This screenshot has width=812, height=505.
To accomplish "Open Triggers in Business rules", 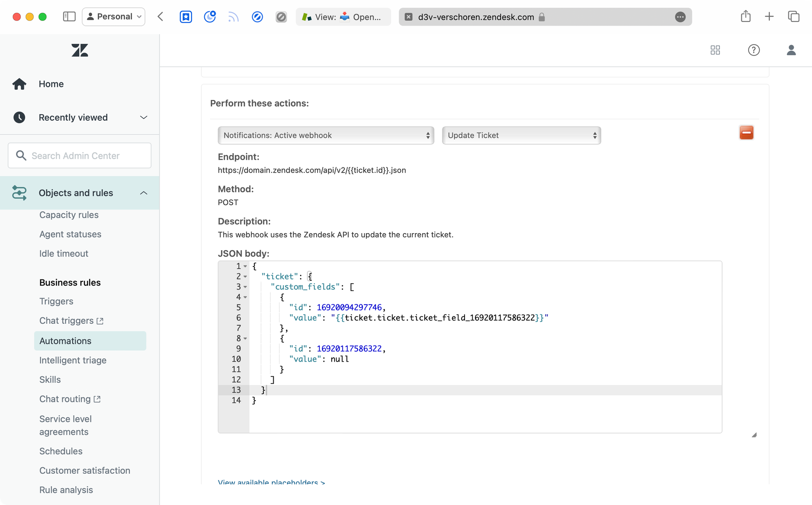I will 56,301.
